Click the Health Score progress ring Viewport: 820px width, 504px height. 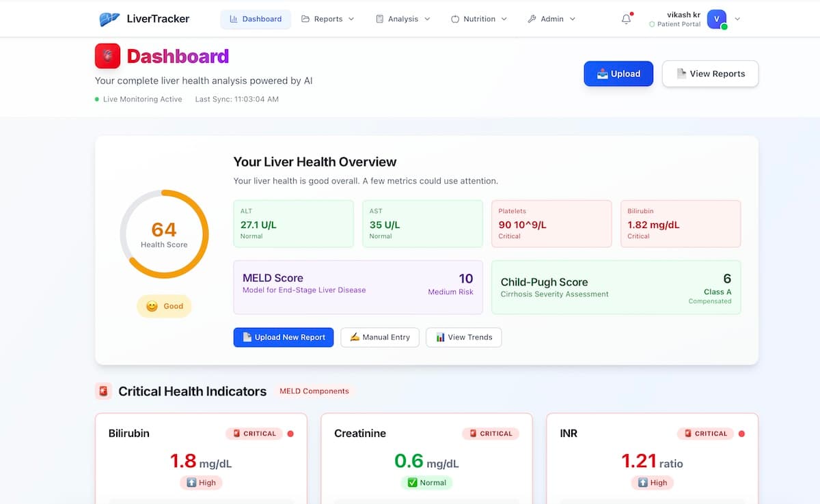(x=164, y=232)
